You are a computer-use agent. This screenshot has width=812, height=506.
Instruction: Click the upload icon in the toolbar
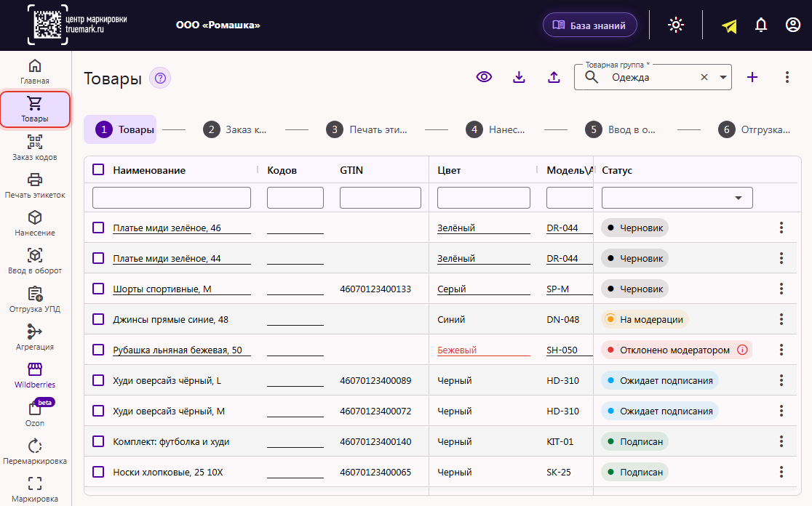coord(554,77)
